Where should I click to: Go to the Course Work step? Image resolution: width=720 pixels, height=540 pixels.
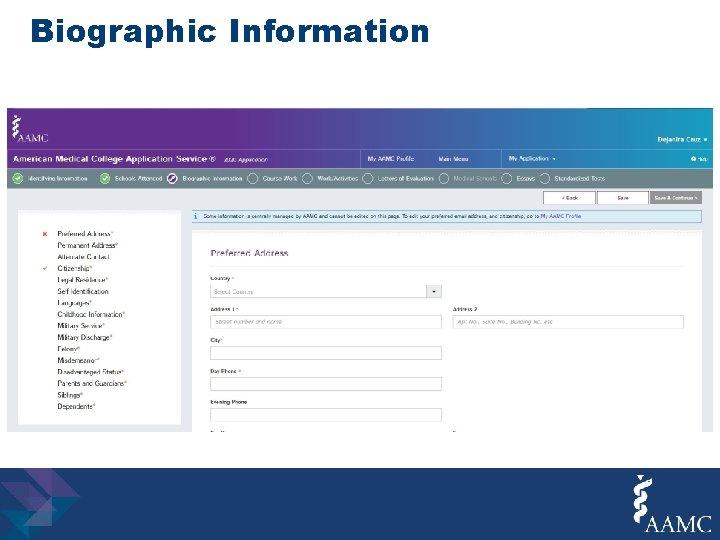tap(280, 179)
